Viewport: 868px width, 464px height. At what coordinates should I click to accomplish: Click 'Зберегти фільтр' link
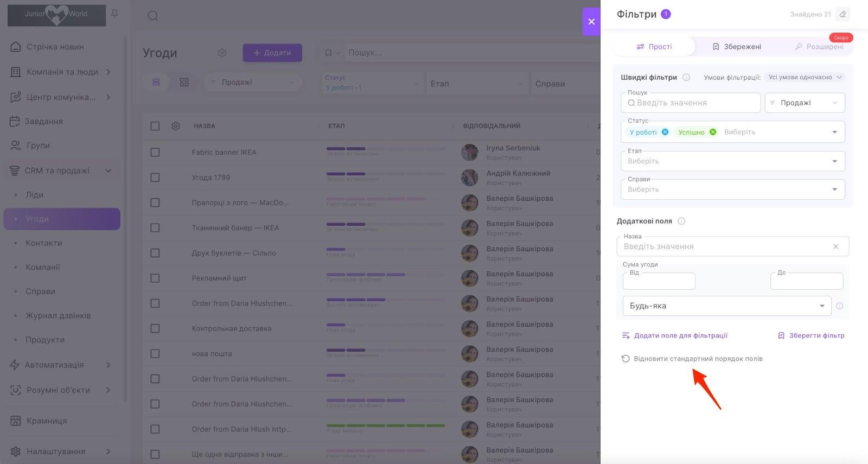tap(811, 335)
